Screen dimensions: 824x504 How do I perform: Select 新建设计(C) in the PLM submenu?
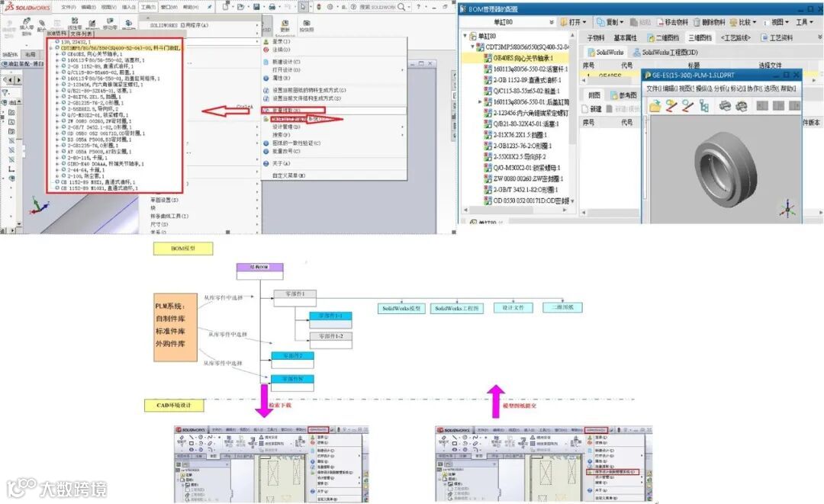point(286,62)
